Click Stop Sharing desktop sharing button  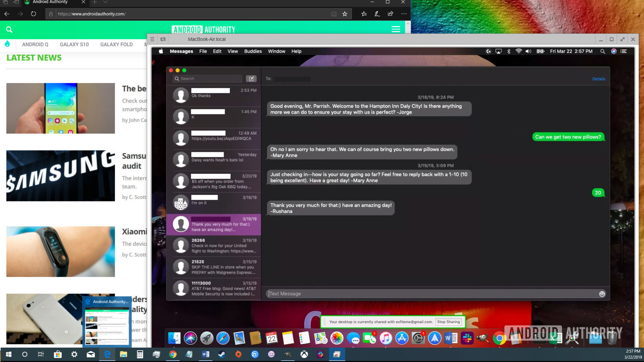[449, 321]
